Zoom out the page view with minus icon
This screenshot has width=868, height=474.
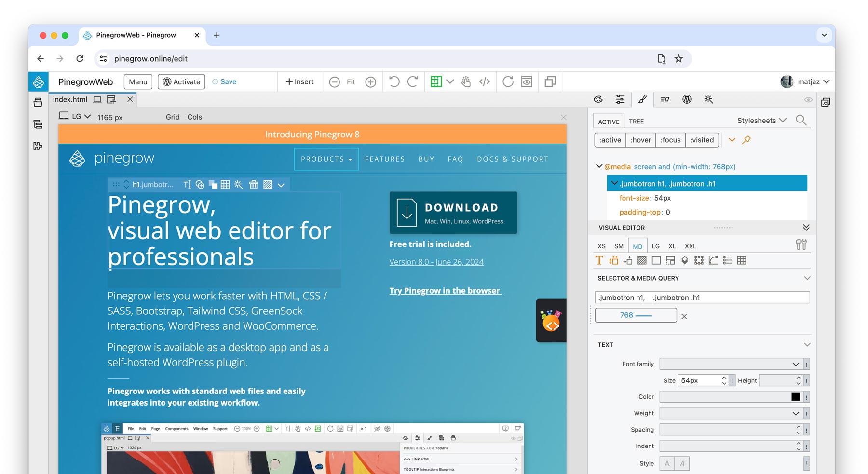point(334,82)
